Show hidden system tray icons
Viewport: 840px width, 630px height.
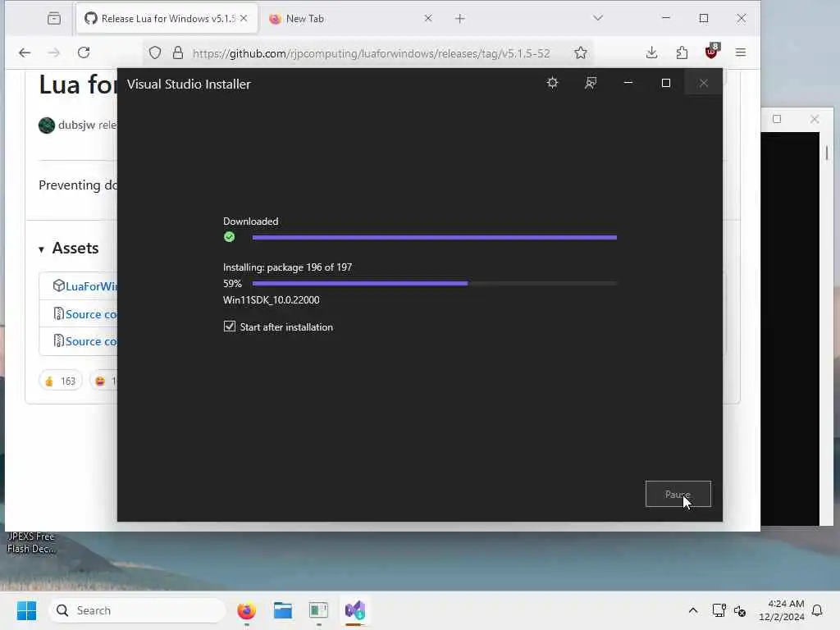(x=692, y=610)
